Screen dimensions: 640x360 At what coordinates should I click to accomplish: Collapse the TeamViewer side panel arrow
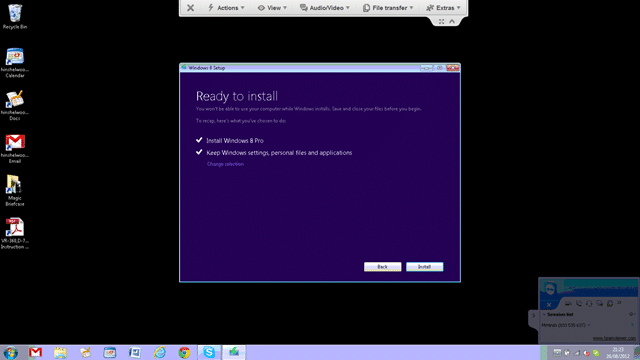point(533,316)
